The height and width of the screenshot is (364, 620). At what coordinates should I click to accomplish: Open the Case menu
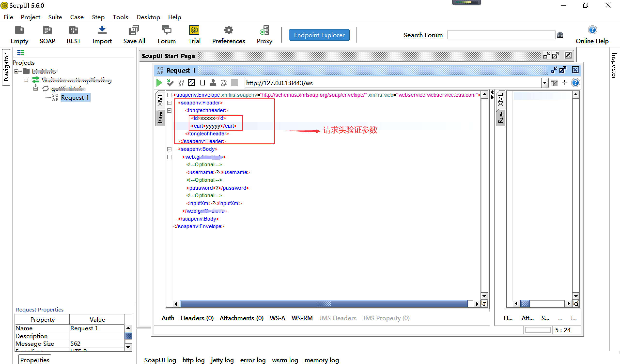tap(77, 17)
